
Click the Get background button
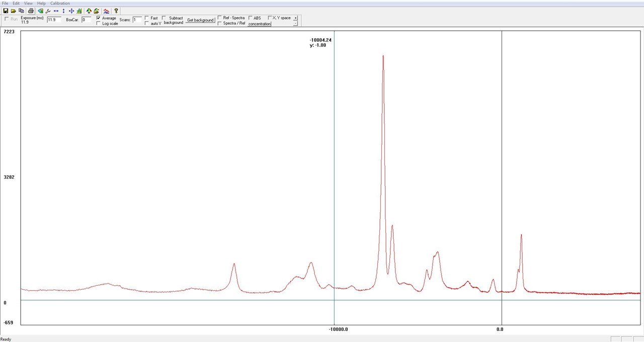pos(200,20)
